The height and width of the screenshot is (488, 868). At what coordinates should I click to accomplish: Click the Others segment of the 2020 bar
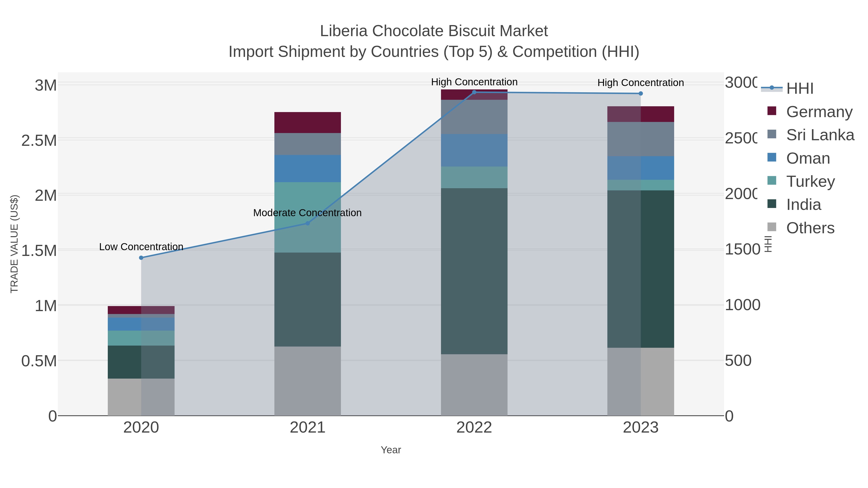141,397
